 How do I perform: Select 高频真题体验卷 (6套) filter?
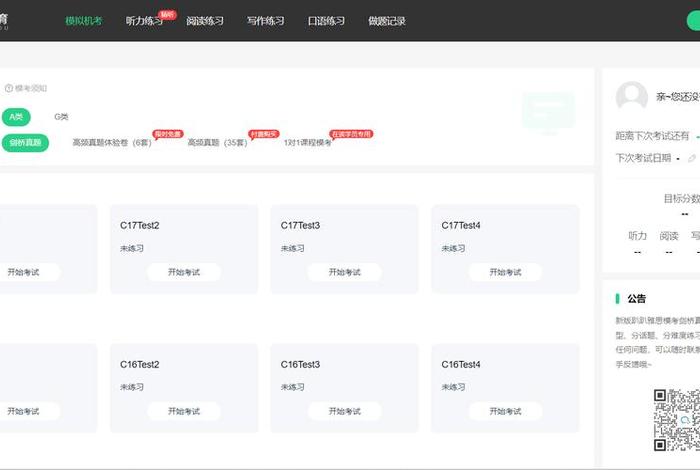(x=112, y=143)
